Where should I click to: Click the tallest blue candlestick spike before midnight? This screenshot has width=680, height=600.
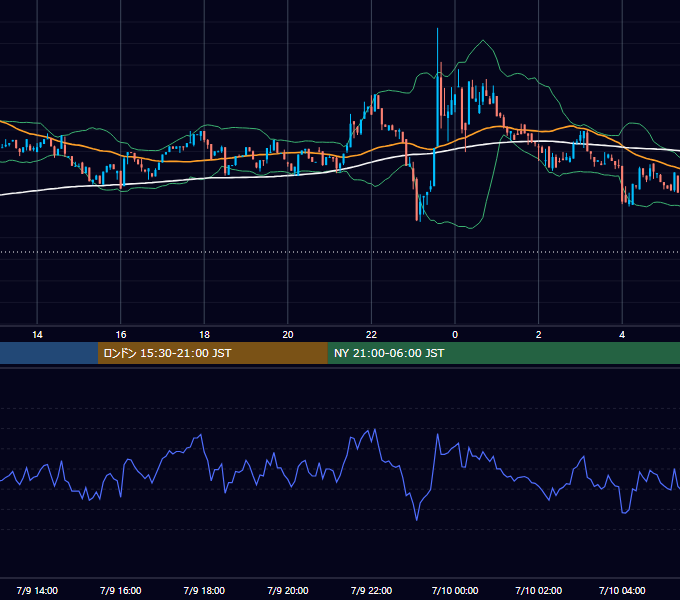[438, 87]
